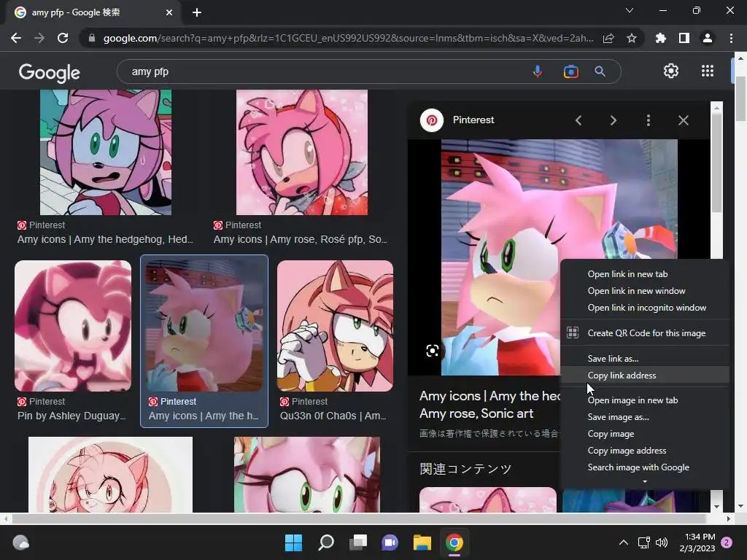Toggle the Chrome side panel icon
Screen dimensions: 747x560
click(684, 38)
